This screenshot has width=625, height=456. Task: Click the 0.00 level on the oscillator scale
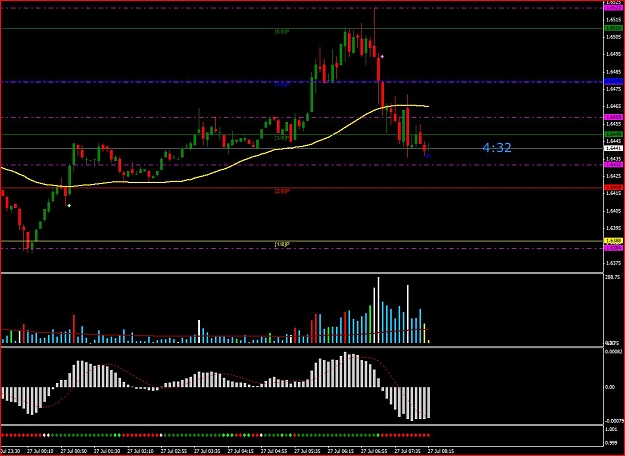click(610, 387)
